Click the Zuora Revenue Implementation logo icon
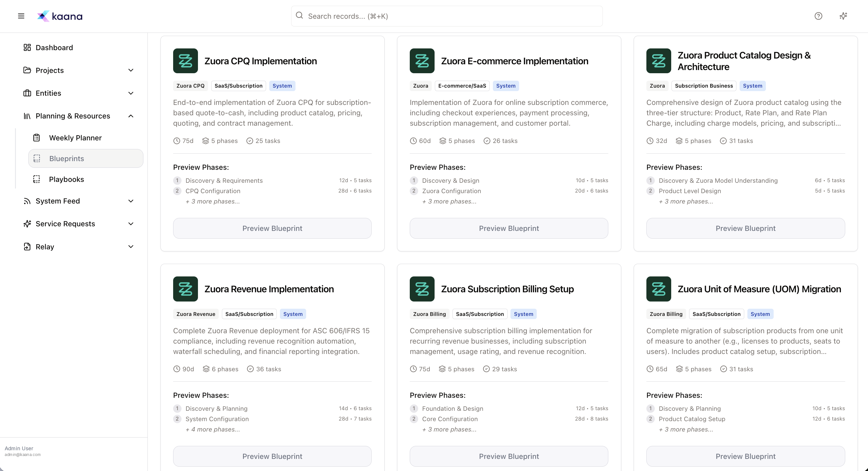 [x=185, y=289]
